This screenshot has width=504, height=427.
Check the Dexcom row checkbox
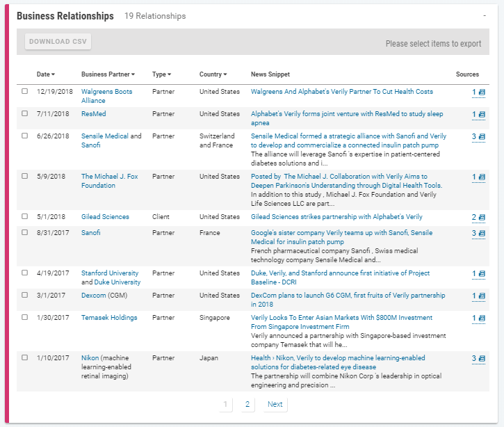point(25,295)
